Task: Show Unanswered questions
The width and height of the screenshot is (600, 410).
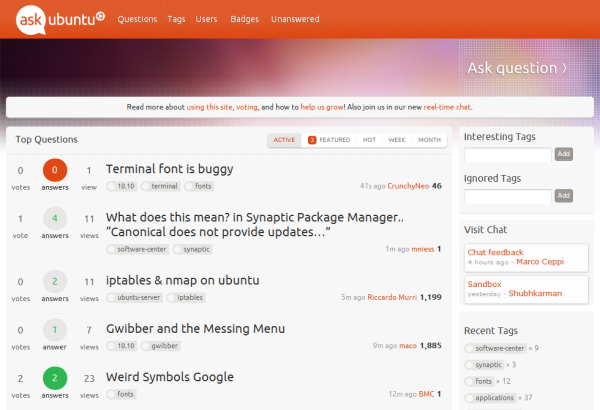Action: click(295, 19)
